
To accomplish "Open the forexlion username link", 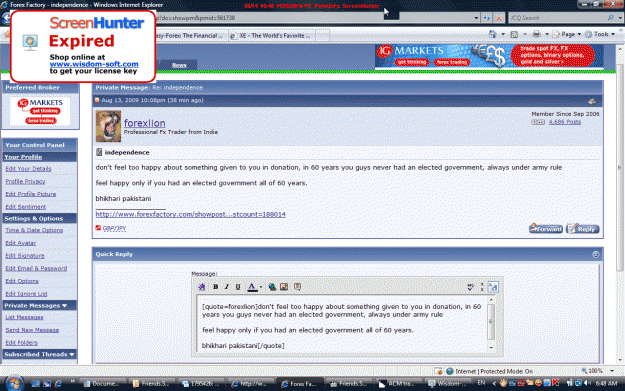I will (144, 123).
